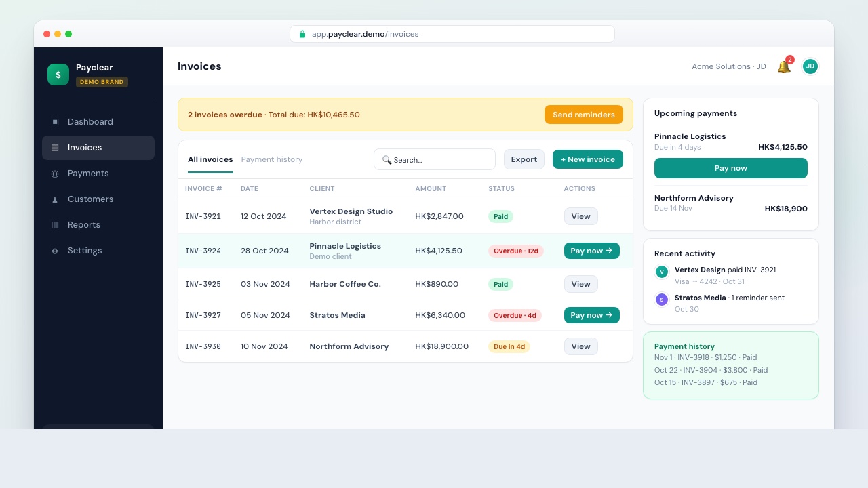Click the magnifier icon in search box

387,160
